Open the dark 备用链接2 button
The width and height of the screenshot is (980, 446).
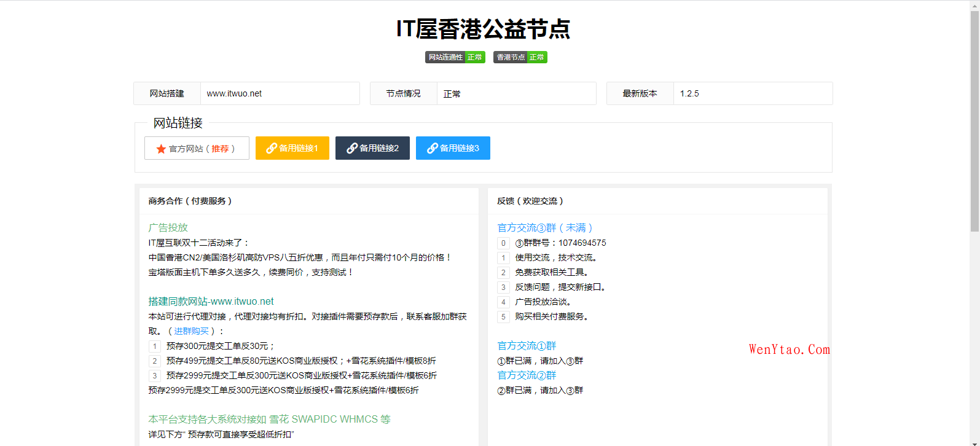click(372, 148)
